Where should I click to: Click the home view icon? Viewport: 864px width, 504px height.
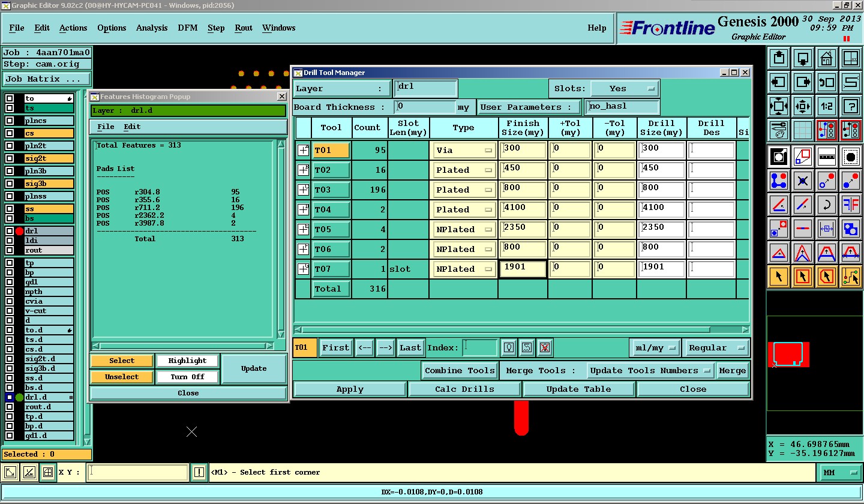827,58
